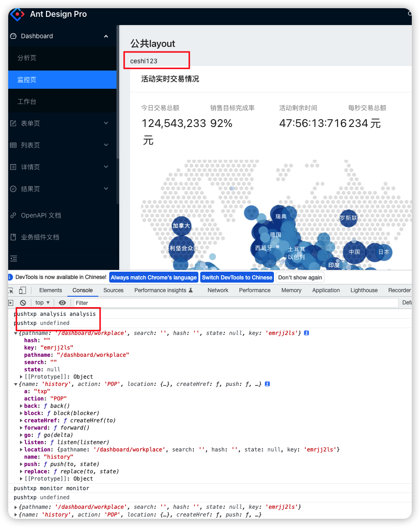This screenshot has height=527, width=420.
Task: Select the DevTools inspect element icon
Action: [x=11, y=290]
